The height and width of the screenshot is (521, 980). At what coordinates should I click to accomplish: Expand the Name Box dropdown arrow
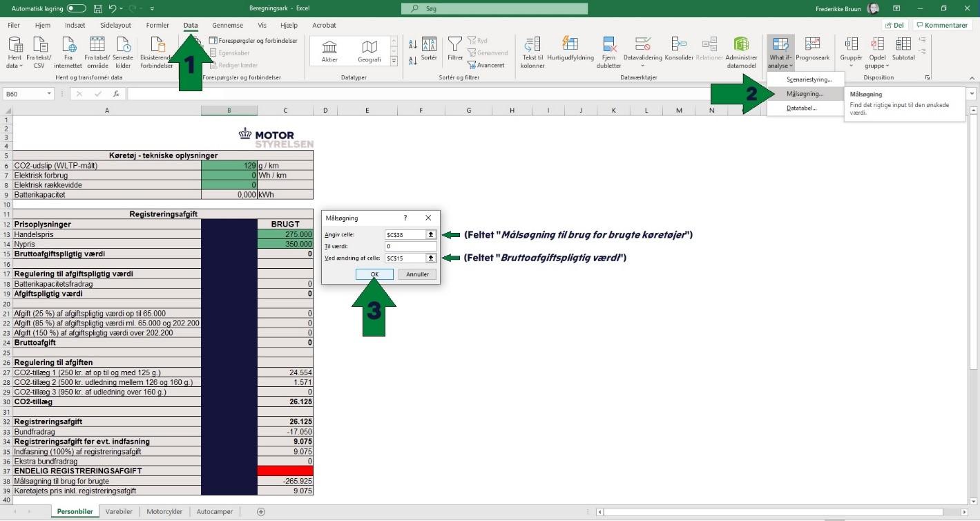point(49,94)
